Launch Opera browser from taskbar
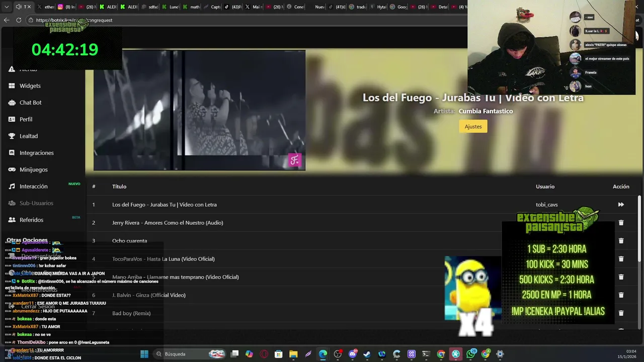Viewport: 644px width, 362px height. pyautogui.click(x=264, y=354)
